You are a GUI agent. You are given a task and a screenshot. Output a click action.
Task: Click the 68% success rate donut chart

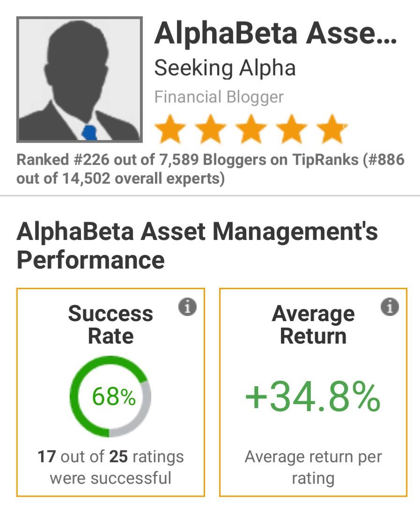click(111, 397)
